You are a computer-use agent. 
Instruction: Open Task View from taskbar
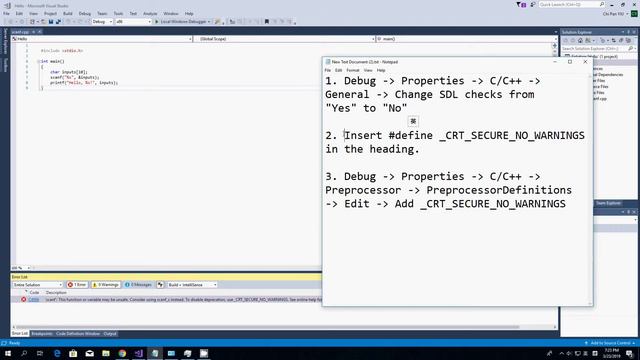40,353
